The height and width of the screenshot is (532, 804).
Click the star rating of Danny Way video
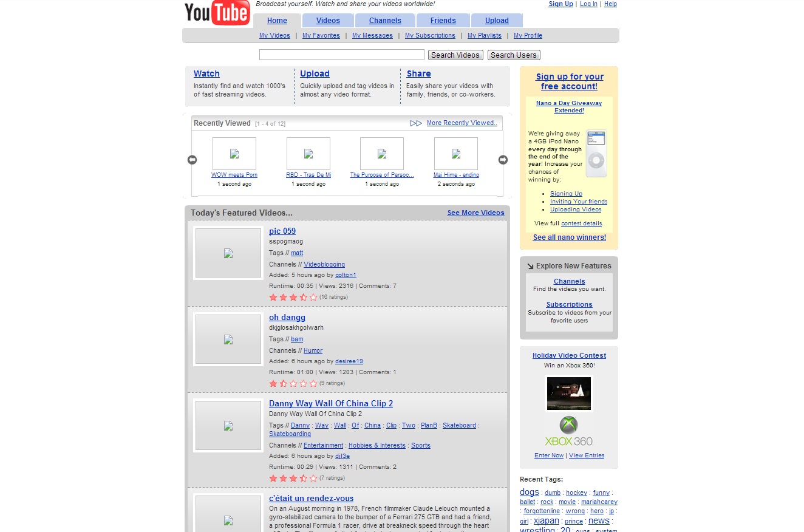point(293,478)
